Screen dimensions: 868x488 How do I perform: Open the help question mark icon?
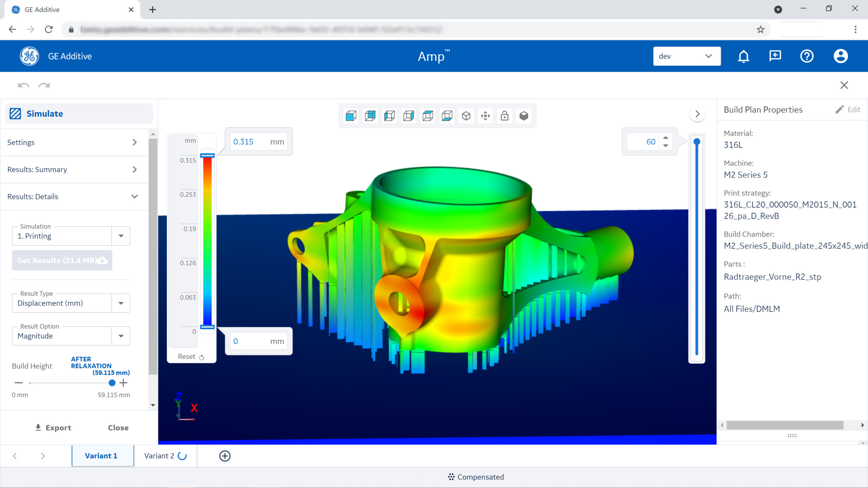807,56
